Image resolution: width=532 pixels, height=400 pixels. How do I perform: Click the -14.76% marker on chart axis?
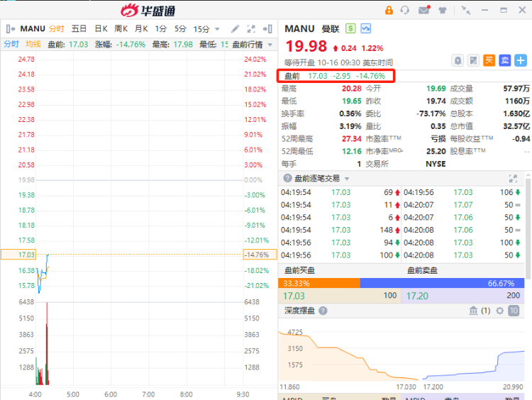[260, 255]
